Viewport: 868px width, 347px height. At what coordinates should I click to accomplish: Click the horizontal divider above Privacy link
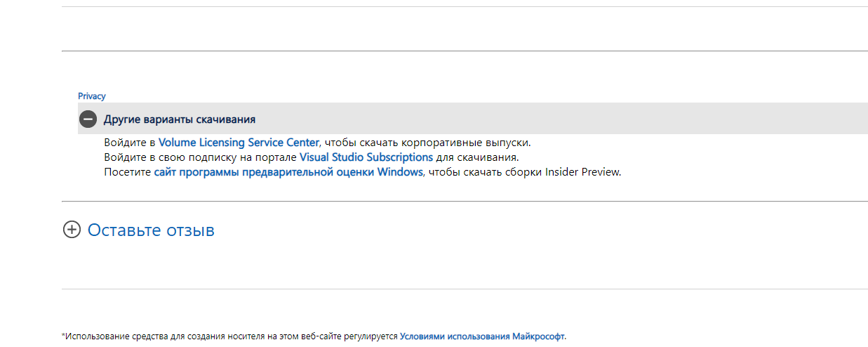(x=465, y=51)
